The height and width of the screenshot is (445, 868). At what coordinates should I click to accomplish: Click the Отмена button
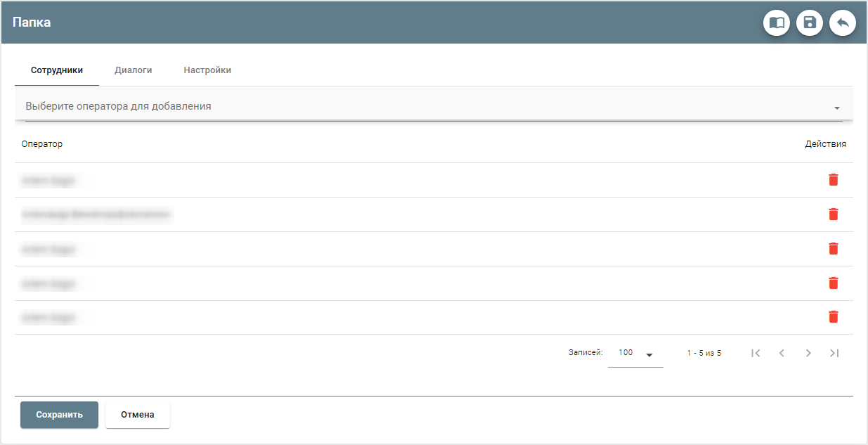tap(137, 415)
